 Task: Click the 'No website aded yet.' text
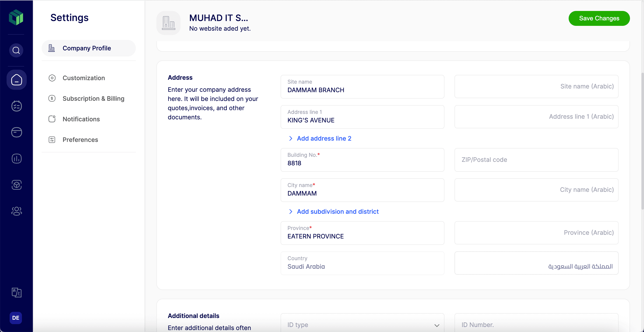(x=220, y=28)
